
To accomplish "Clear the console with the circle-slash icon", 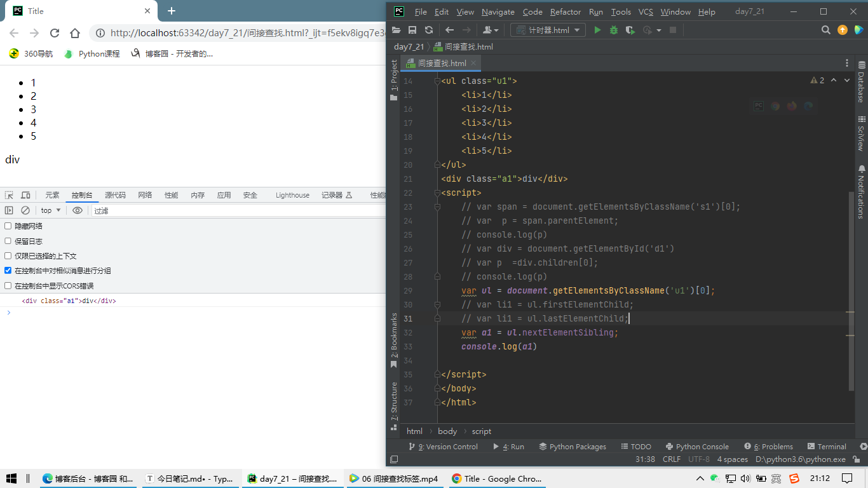I will (x=25, y=210).
